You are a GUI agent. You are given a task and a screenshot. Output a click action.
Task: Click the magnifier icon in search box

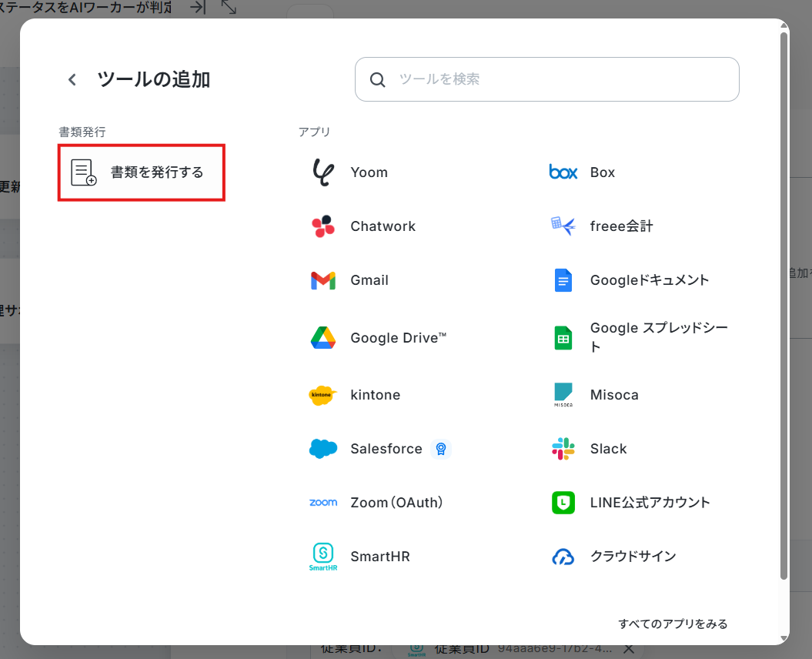click(377, 80)
